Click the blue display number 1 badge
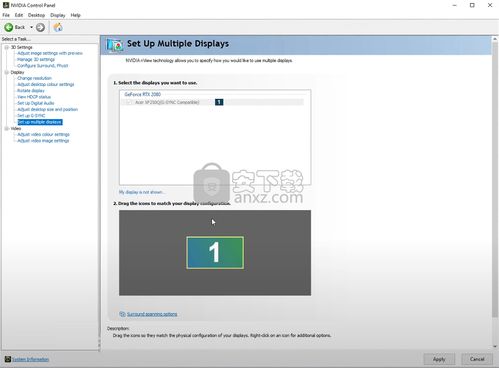 pos(219,102)
